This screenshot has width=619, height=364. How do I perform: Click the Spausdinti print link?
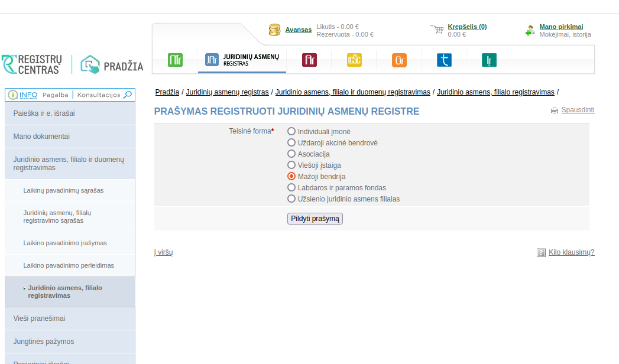tap(578, 110)
